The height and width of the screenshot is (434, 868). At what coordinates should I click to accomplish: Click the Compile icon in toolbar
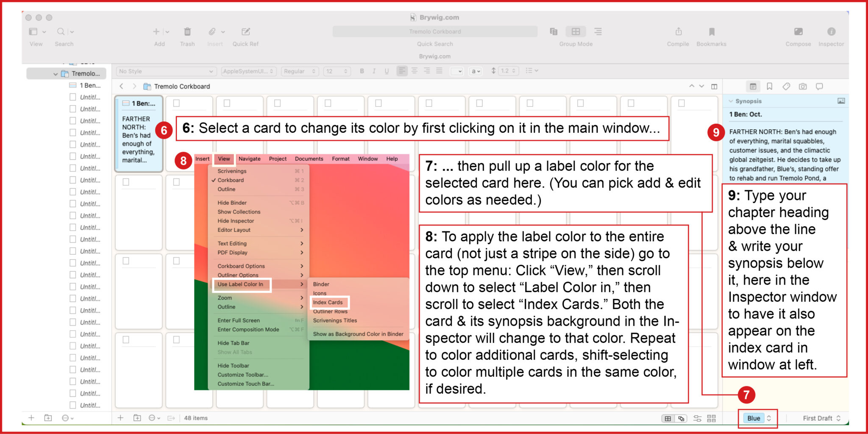click(x=678, y=32)
